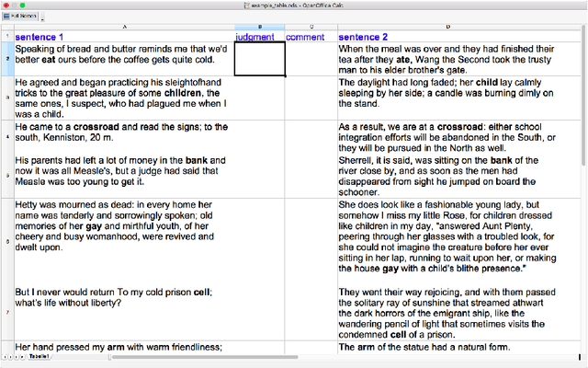This screenshot has width=588, height=368.
Task: Select column B header
Action: (x=259, y=27)
